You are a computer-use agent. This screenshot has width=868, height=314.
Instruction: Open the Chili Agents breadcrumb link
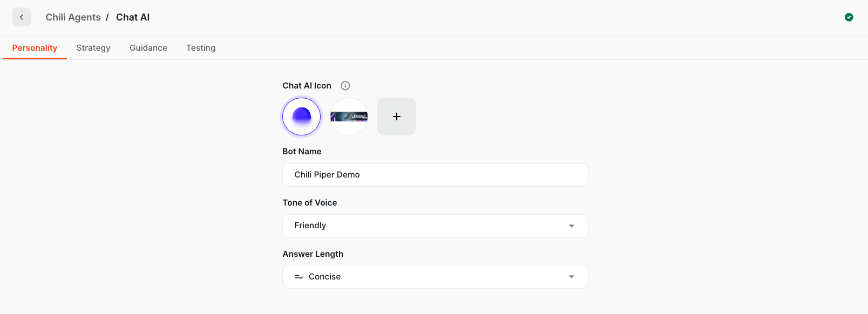73,17
